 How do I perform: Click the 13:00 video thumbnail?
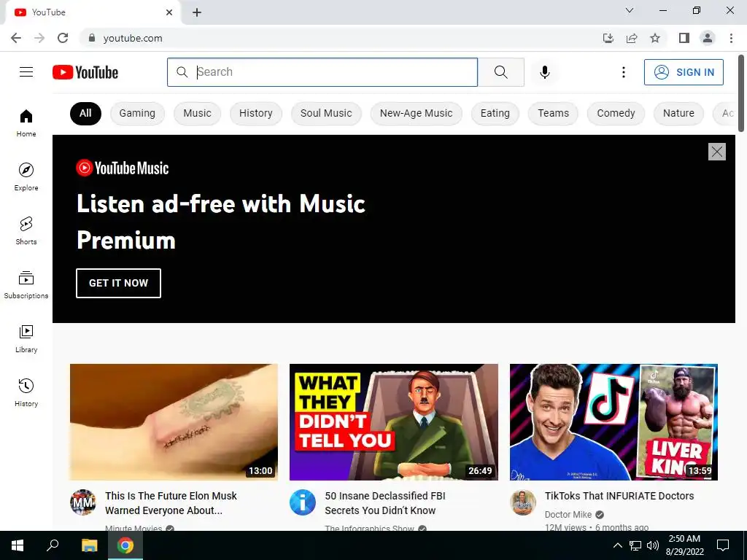pyautogui.click(x=174, y=422)
